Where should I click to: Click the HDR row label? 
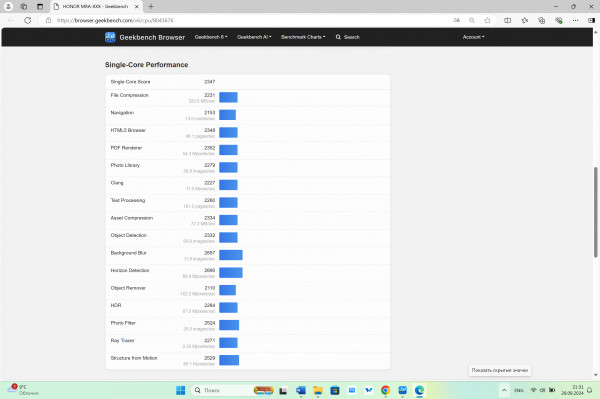pyautogui.click(x=116, y=305)
